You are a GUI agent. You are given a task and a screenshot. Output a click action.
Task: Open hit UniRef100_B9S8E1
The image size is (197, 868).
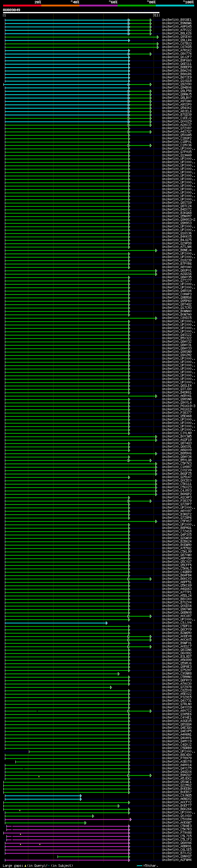[177, 20]
